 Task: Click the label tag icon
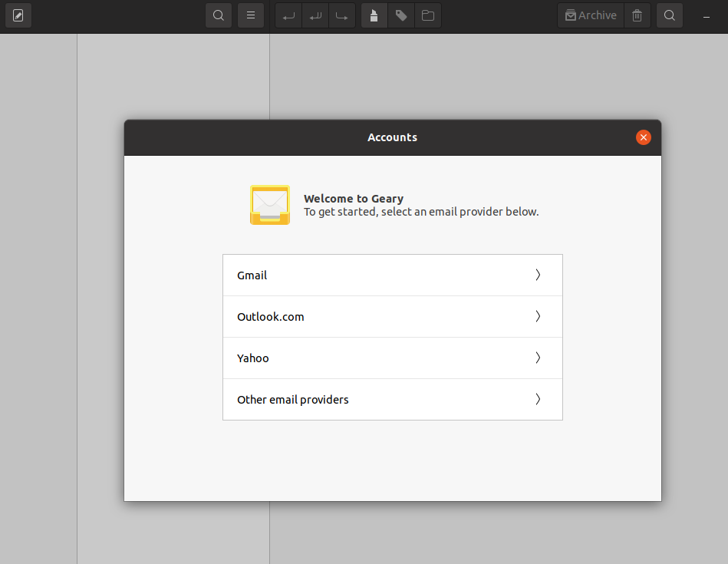point(400,15)
